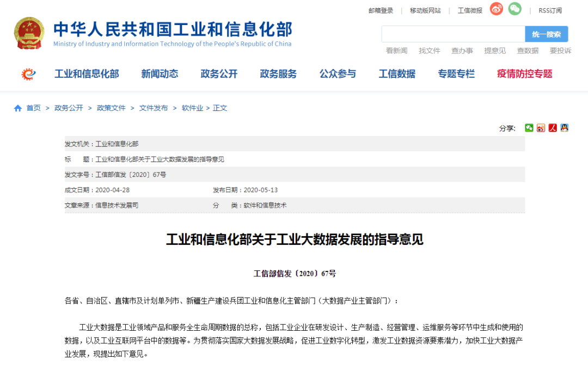Open the 移动版网站 mobile site link
This screenshot has height=365, width=588.
[425, 10]
